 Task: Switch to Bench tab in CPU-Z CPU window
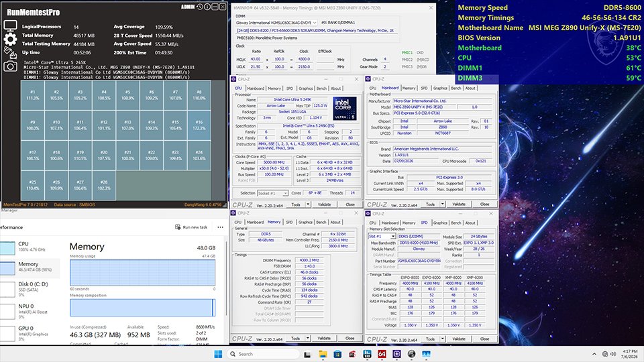pos(321,88)
